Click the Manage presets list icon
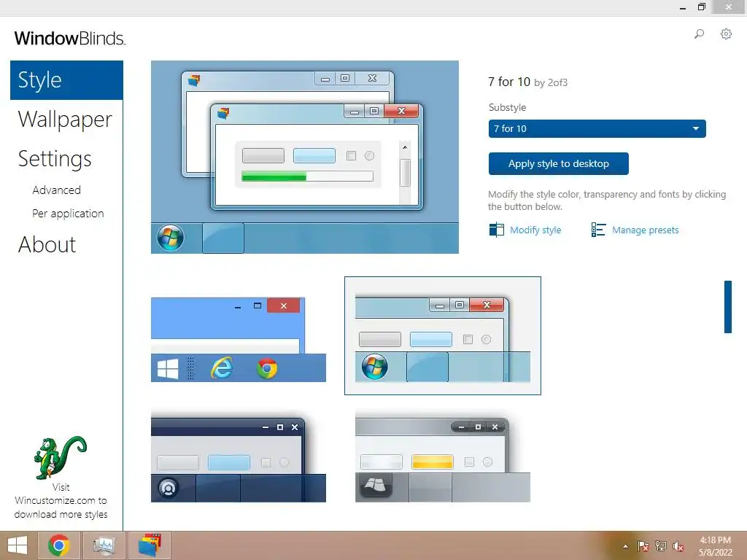 (x=598, y=230)
